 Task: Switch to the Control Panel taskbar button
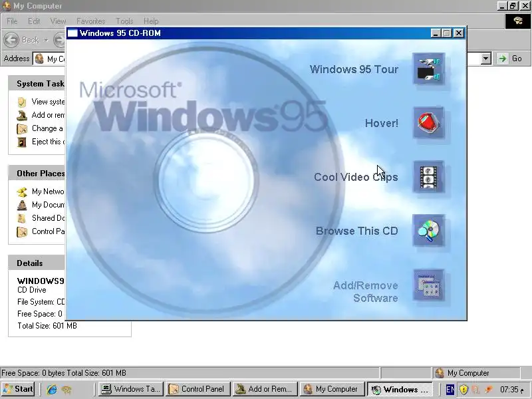click(x=198, y=389)
